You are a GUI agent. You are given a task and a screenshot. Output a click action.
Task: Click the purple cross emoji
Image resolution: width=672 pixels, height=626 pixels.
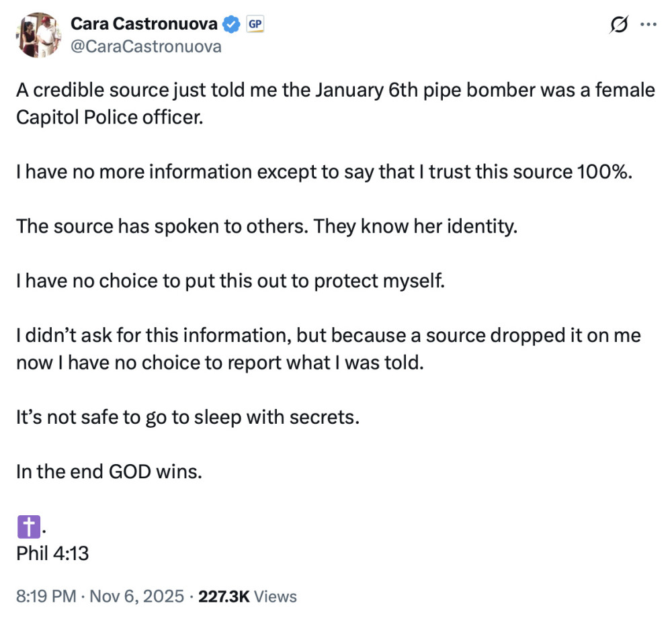29,527
